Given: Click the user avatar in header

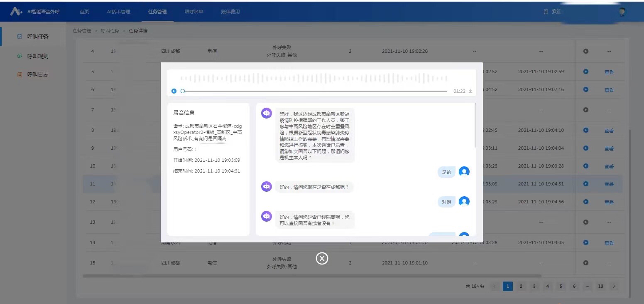Looking at the screenshot, I should 622,12.
